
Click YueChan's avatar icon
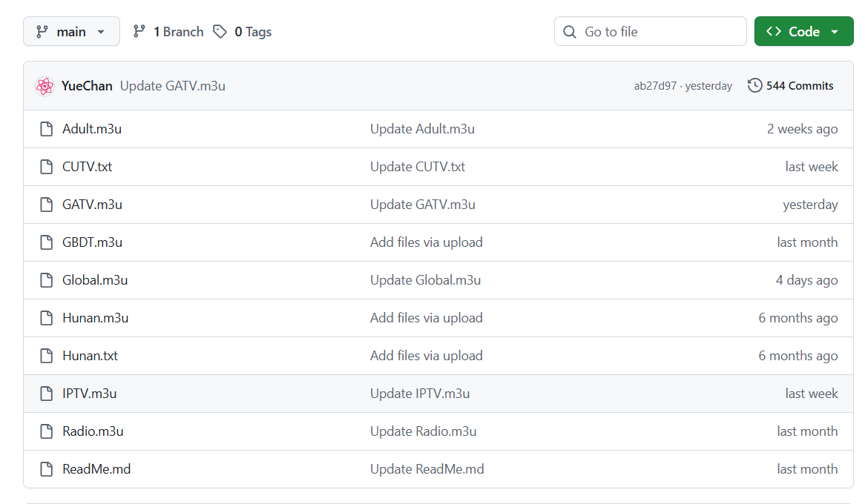45,86
